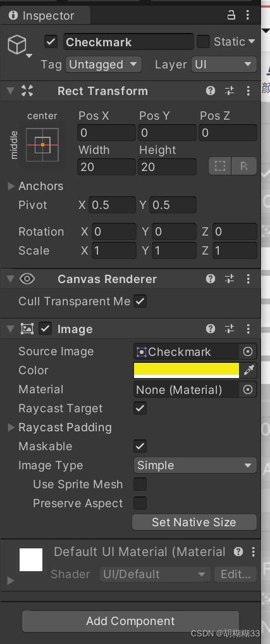Click the Set Native Size button
270x644 pixels.
click(195, 522)
